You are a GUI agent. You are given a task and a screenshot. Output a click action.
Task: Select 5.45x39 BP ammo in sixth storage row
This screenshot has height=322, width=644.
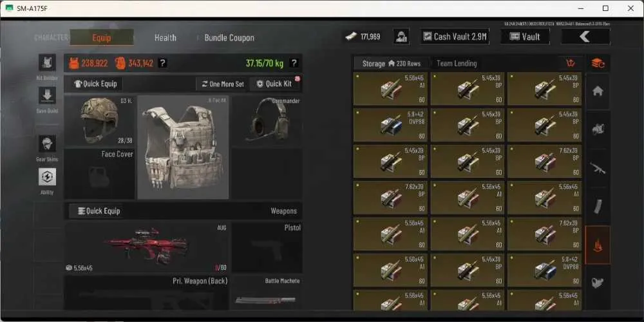pyautogui.click(x=468, y=270)
